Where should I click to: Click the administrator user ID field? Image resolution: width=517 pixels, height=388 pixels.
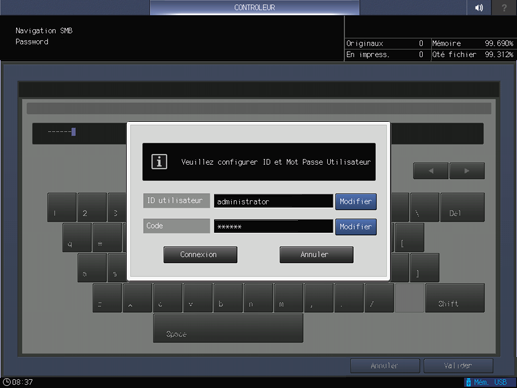tap(273, 201)
